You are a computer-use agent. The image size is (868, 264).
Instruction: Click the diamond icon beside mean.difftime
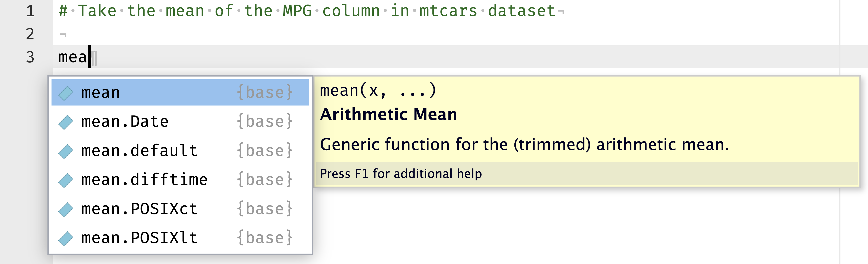pyautogui.click(x=65, y=180)
